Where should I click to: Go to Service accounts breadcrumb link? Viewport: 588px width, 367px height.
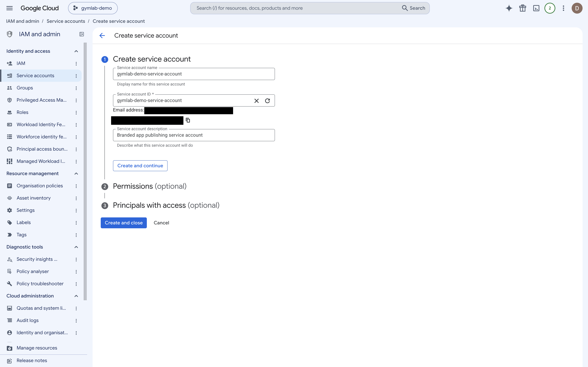[x=66, y=21]
